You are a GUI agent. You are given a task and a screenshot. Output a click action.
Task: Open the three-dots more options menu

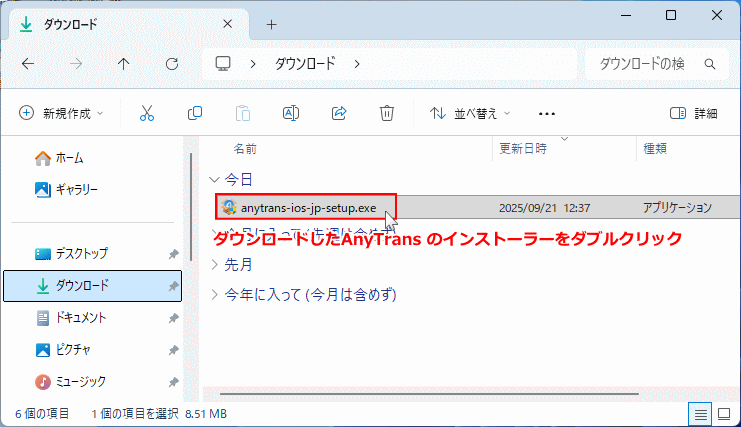(547, 114)
